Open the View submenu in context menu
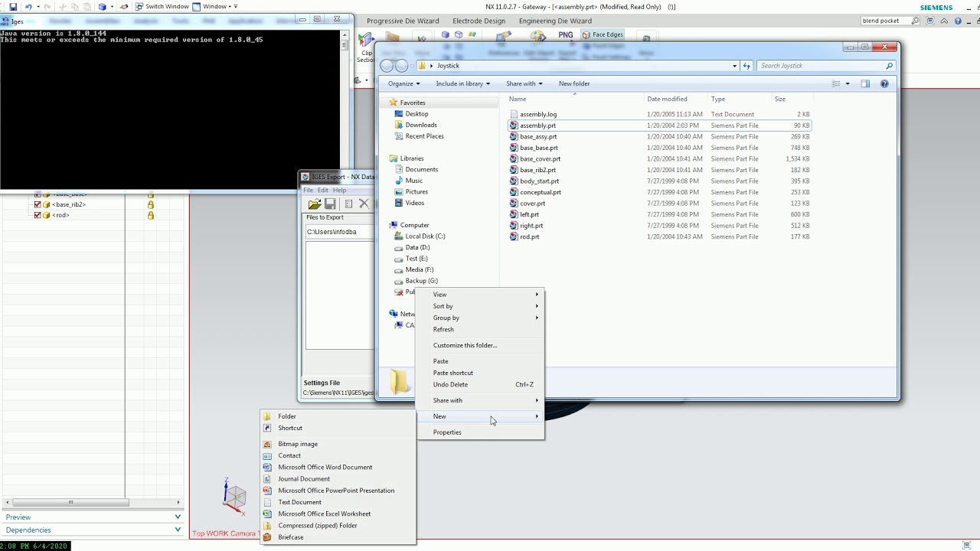The height and width of the screenshot is (551, 980). (479, 294)
